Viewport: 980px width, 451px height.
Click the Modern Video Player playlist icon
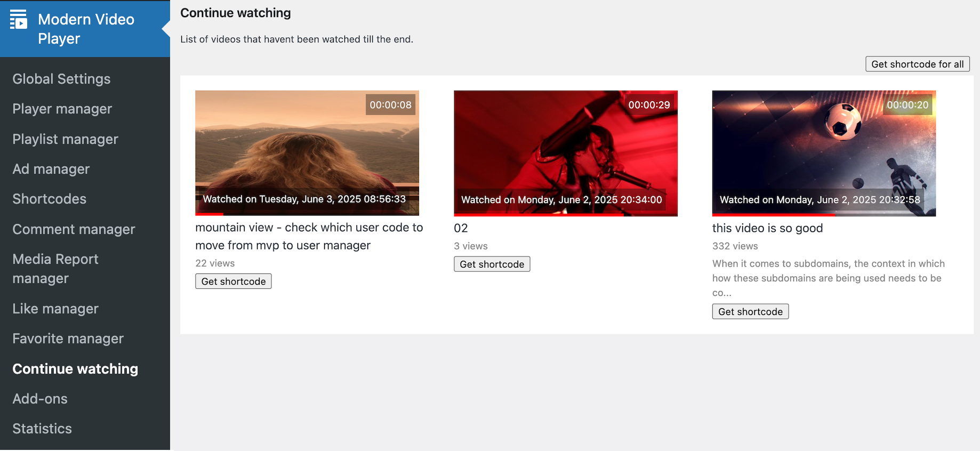tap(19, 20)
